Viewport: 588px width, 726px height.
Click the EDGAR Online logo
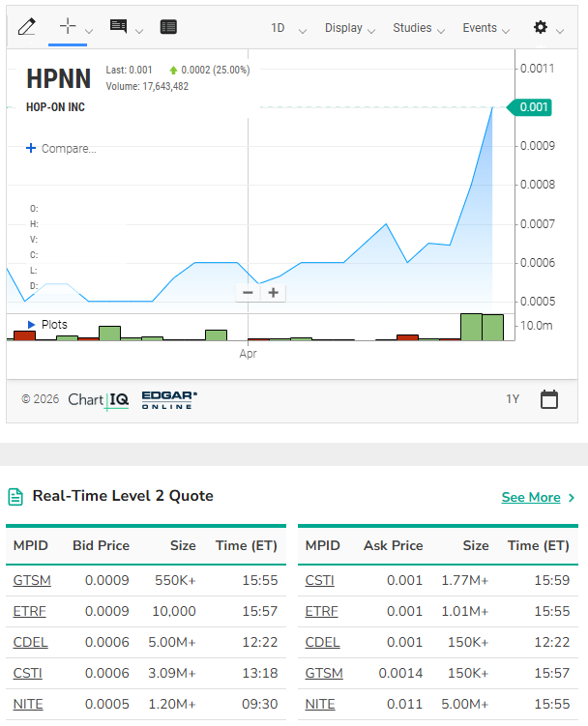pos(169,400)
